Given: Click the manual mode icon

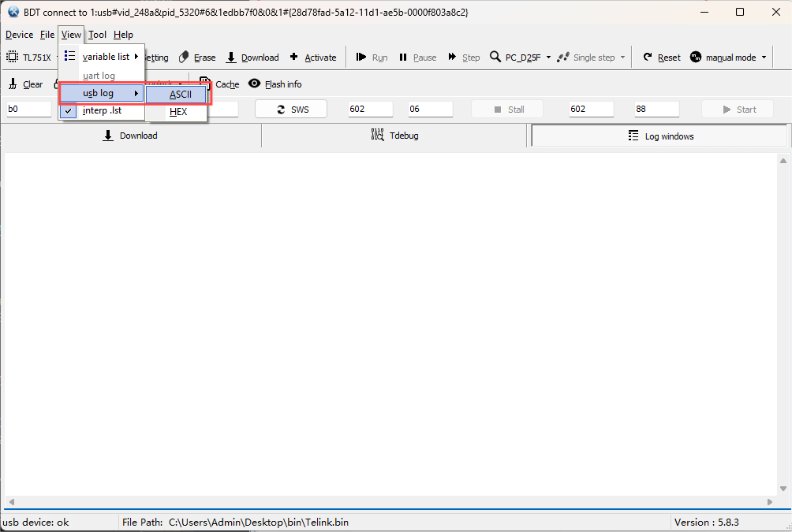Looking at the screenshot, I should (x=696, y=57).
